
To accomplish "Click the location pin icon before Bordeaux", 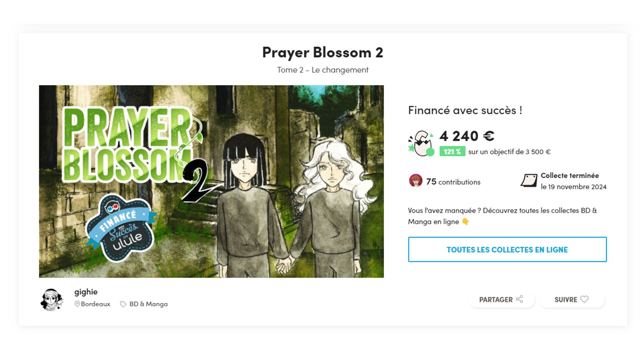I will [x=77, y=304].
